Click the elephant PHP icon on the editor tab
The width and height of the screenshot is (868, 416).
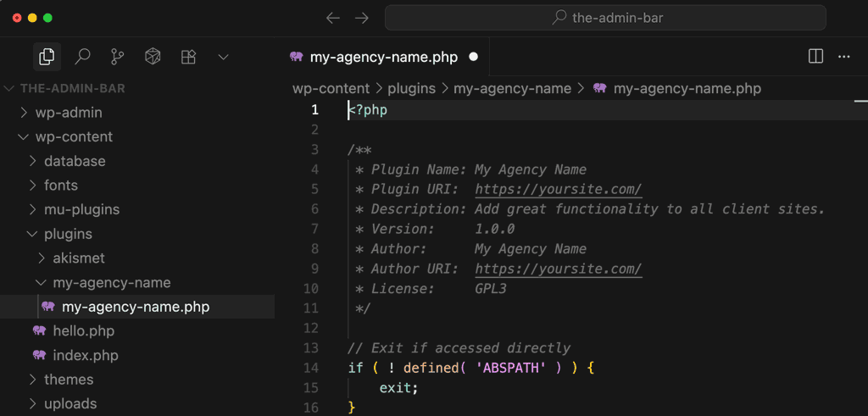pyautogui.click(x=297, y=57)
